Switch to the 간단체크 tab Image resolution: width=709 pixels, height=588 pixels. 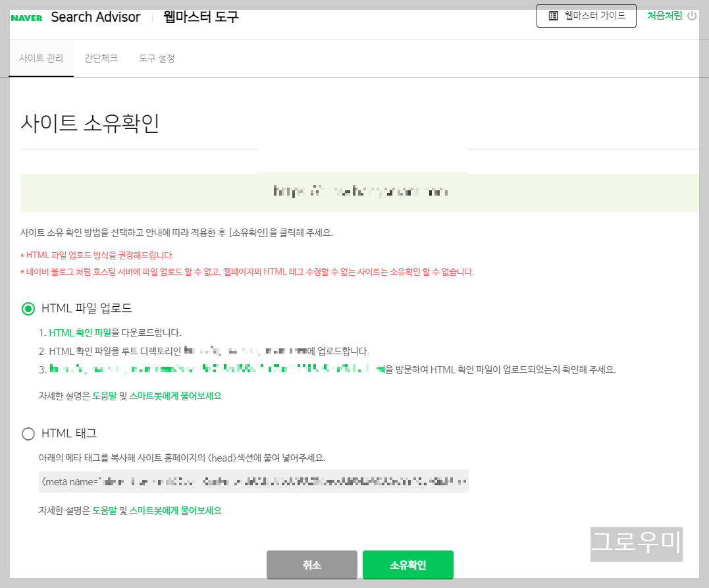(101, 58)
